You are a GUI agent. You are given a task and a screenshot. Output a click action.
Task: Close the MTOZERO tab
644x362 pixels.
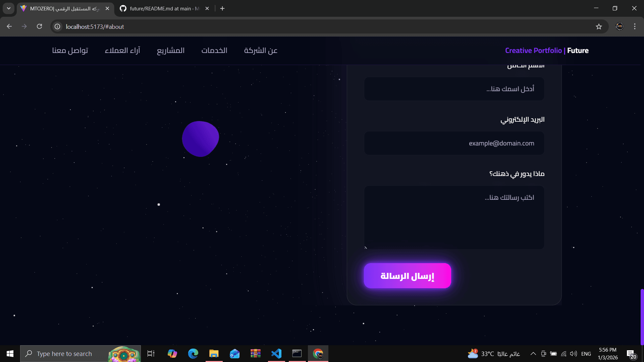click(107, 8)
